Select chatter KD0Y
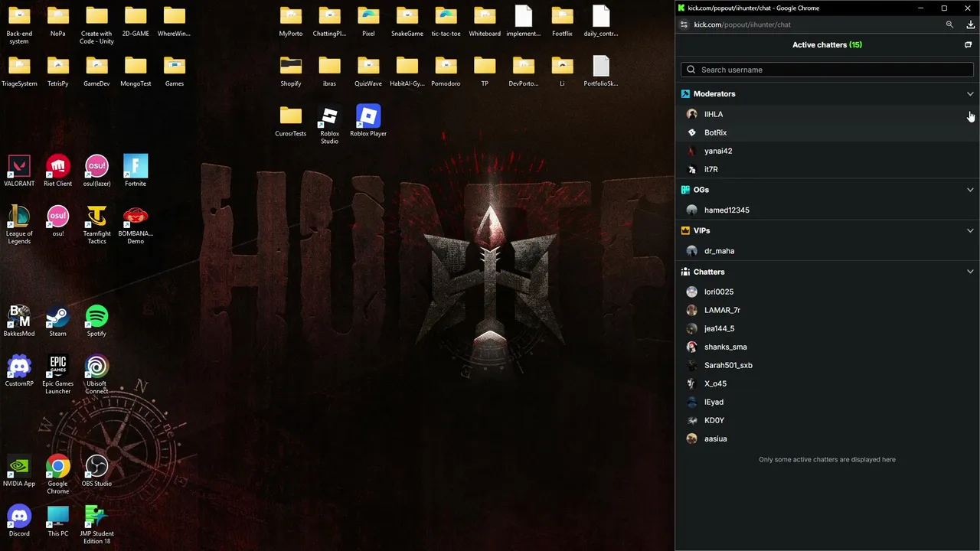This screenshot has width=980, height=551. 827,420
